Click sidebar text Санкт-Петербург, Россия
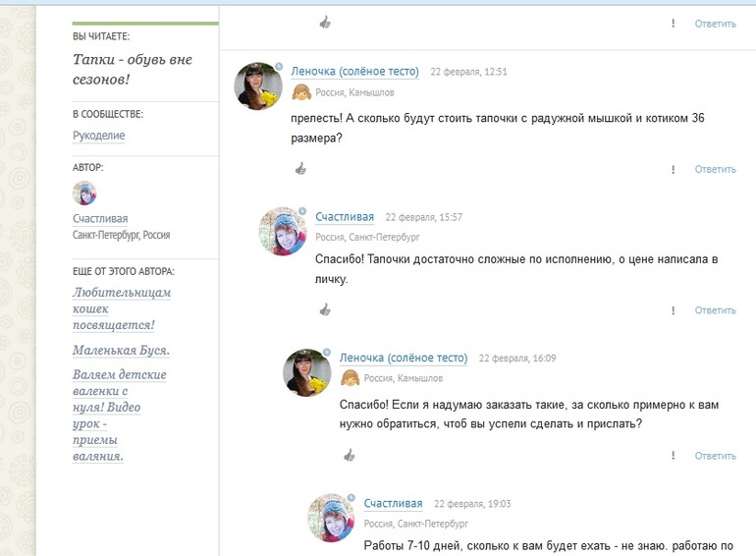 coord(122,235)
